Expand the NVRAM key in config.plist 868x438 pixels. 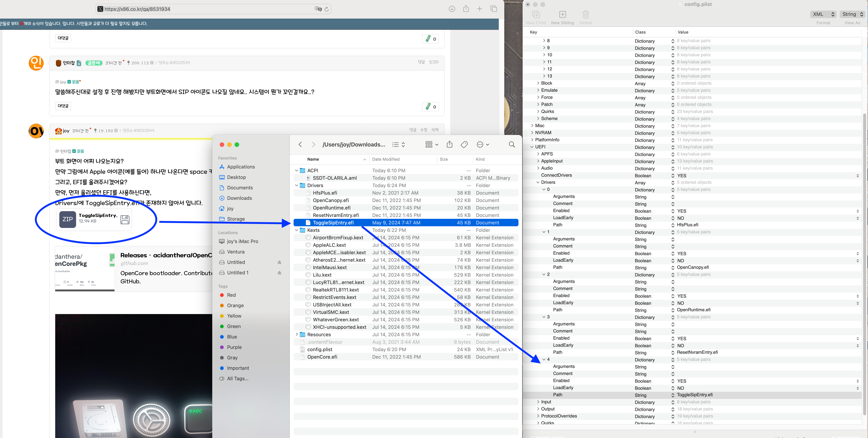click(532, 133)
